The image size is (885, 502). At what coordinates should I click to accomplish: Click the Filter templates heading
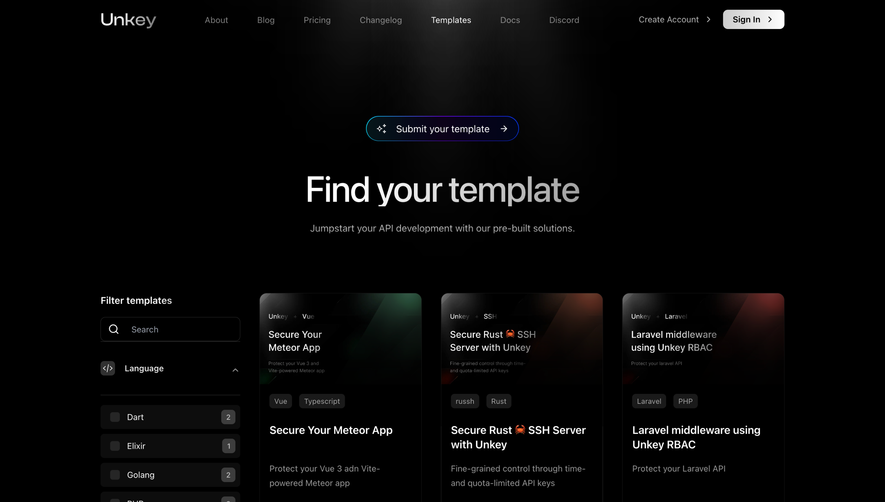tap(136, 300)
